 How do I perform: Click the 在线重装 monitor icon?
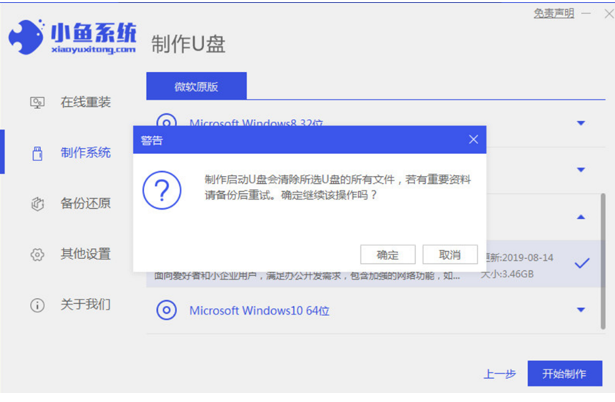point(37,102)
